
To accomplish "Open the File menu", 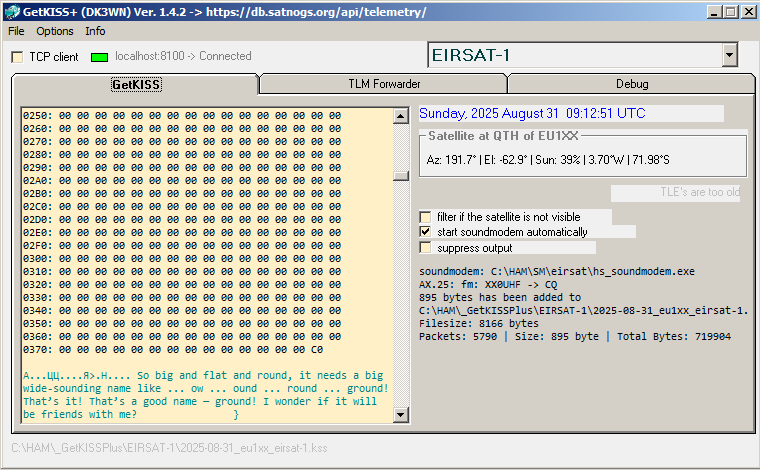I will (16, 31).
